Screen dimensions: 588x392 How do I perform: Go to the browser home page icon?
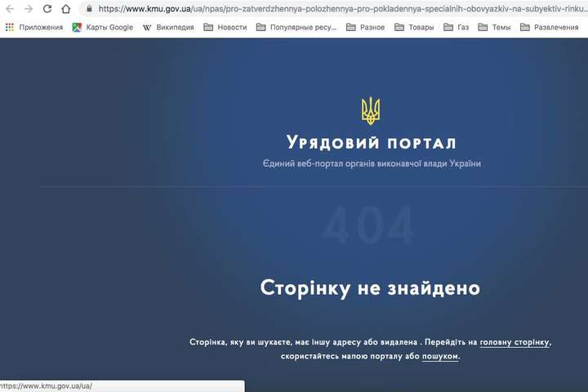pyautogui.click(x=66, y=9)
